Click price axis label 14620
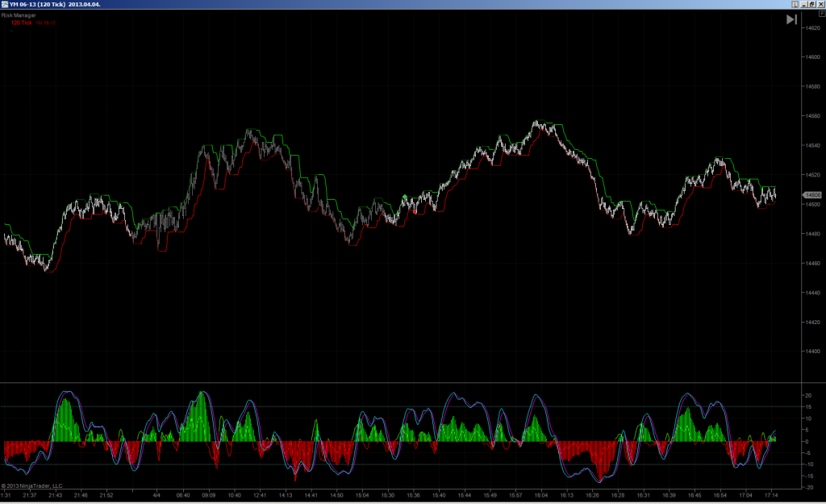826x504 pixels. coord(813,27)
